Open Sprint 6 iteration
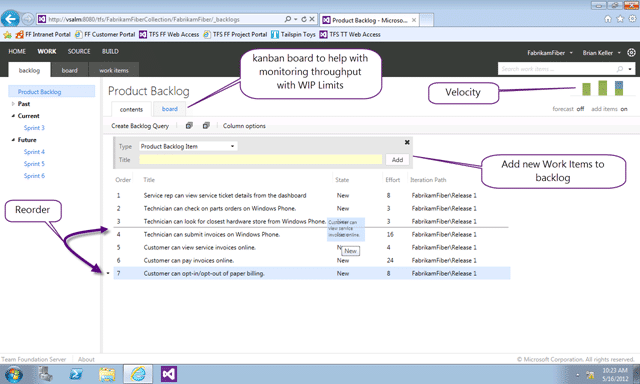Screen dimensions: 640x384 [x=34, y=176]
